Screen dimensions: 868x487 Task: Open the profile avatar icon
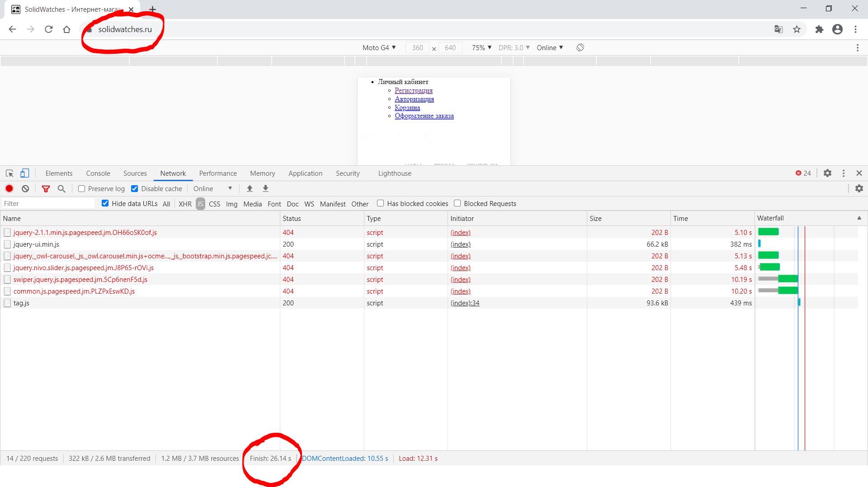click(x=837, y=29)
